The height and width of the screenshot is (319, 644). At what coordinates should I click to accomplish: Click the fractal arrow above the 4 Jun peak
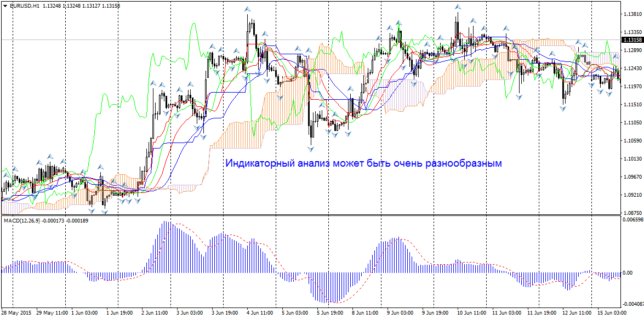248,9
